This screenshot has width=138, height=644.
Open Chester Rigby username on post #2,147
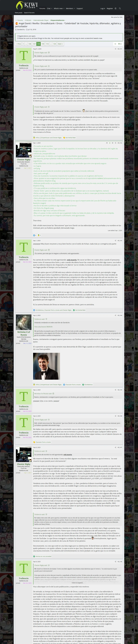(x=24, y=464)
